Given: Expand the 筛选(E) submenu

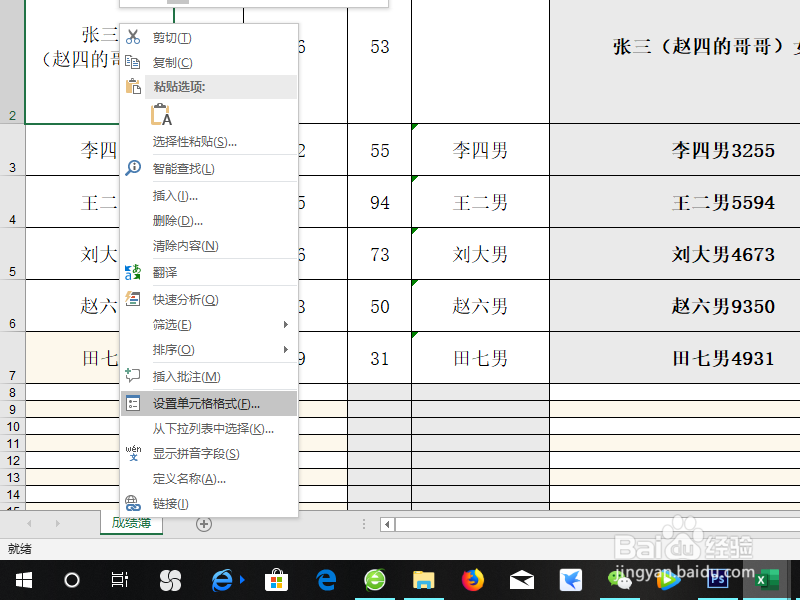Looking at the screenshot, I should click(x=209, y=324).
